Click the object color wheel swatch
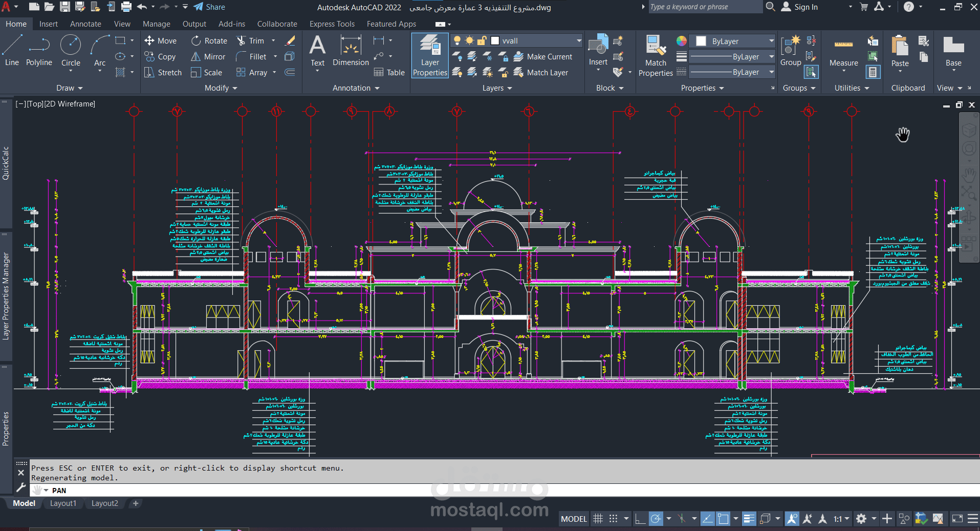This screenshot has width=980, height=531. pos(681,41)
